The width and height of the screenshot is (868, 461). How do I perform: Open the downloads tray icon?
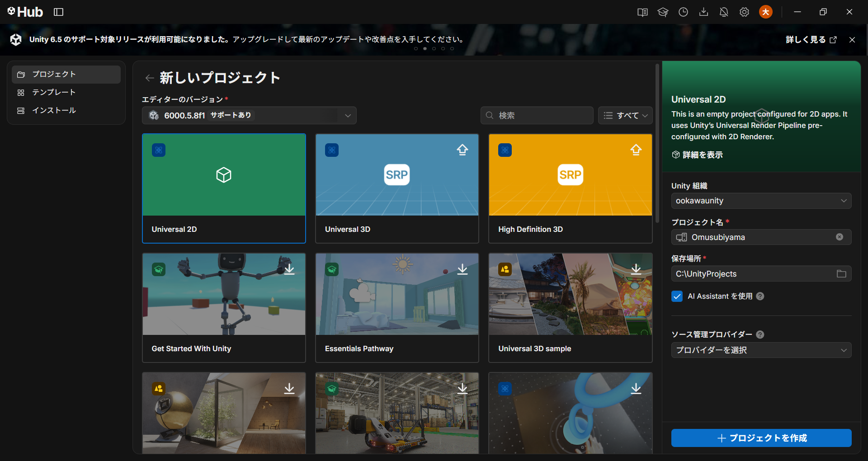(703, 12)
